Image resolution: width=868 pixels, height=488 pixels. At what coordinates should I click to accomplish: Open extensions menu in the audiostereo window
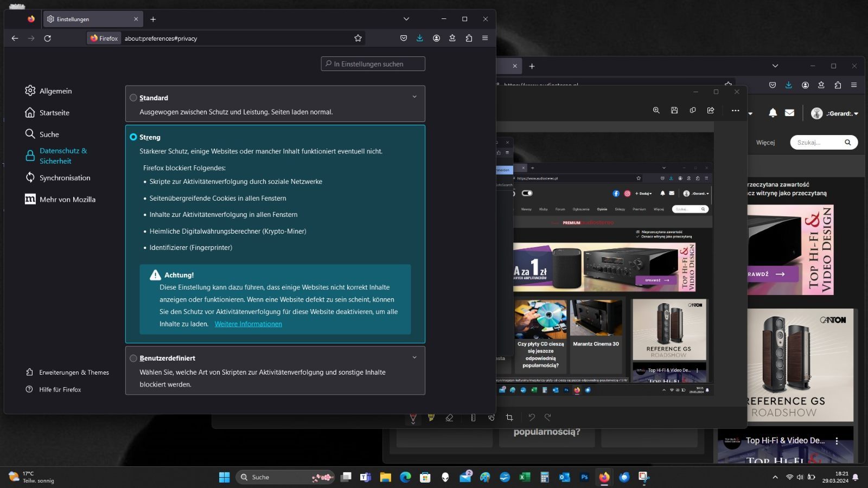point(838,85)
